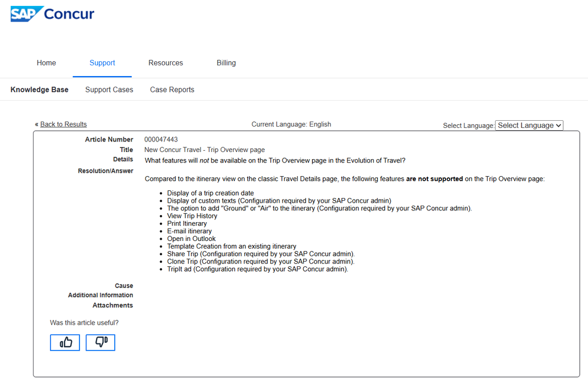Open the Select Language dropdown

click(529, 125)
